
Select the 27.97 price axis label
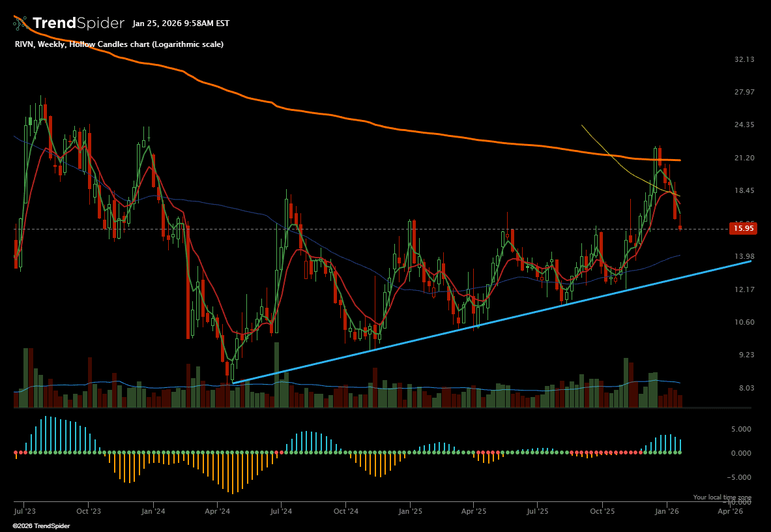744,92
